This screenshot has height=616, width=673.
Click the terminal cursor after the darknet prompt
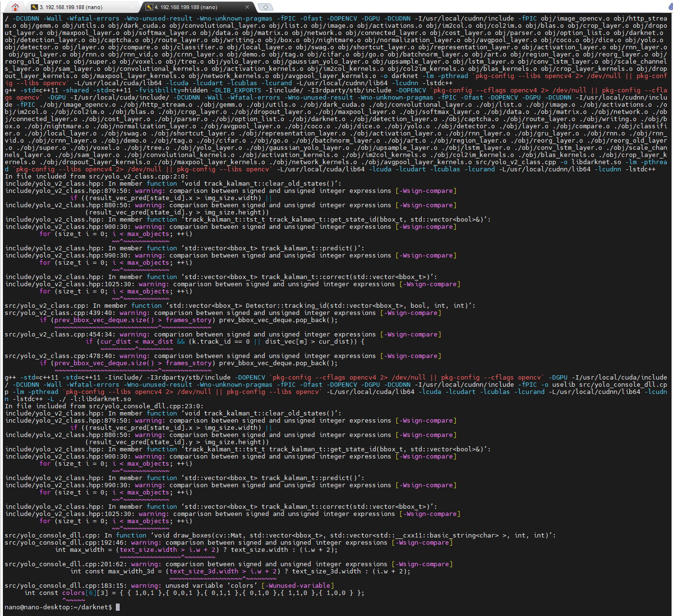pyautogui.click(x=118, y=607)
